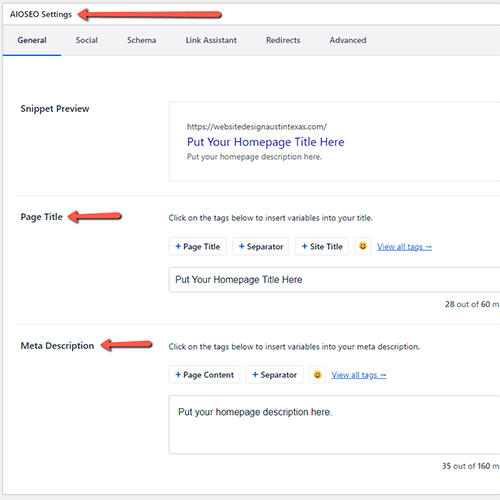This screenshot has width=500, height=500.
Task: Click View all tags link for Meta Description
Action: (x=359, y=375)
